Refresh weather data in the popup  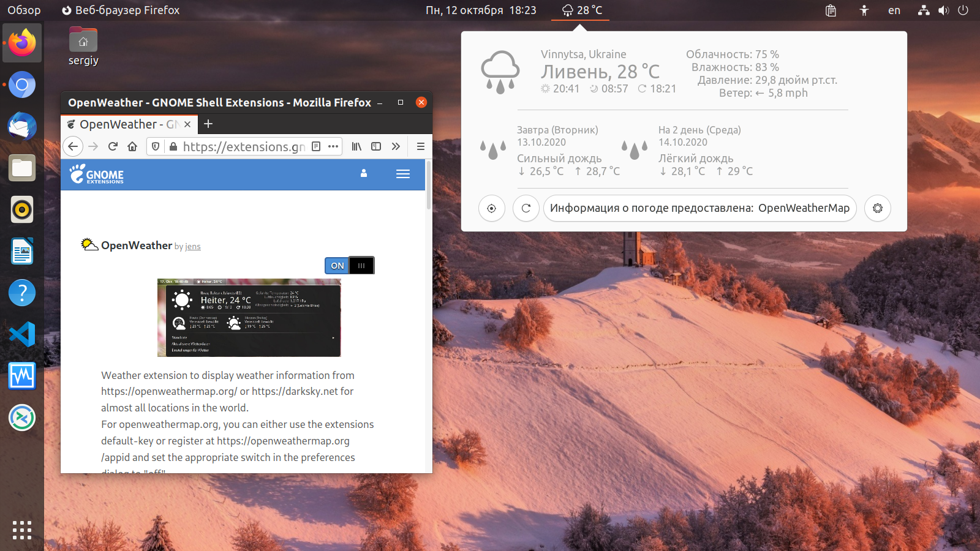coord(526,208)
